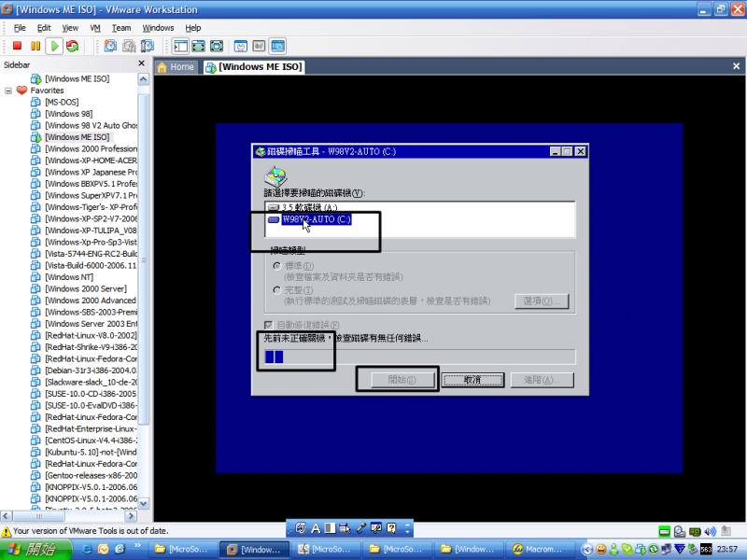This screenshot has width=747, height=560.
Task: Click the Advanced button in ScanDisk dialog
Action: pos(542,380)
